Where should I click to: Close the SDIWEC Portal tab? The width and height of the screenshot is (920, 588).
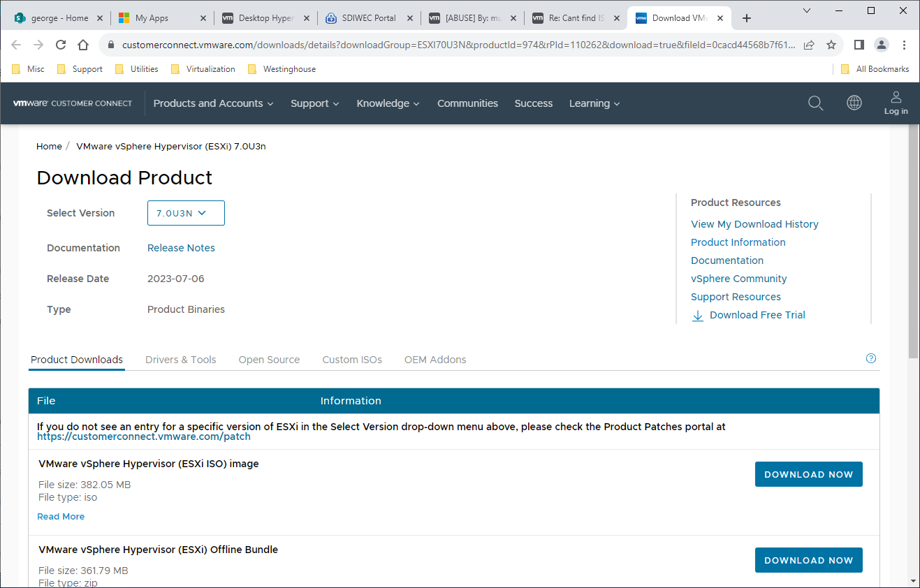(x=410, y=18)
